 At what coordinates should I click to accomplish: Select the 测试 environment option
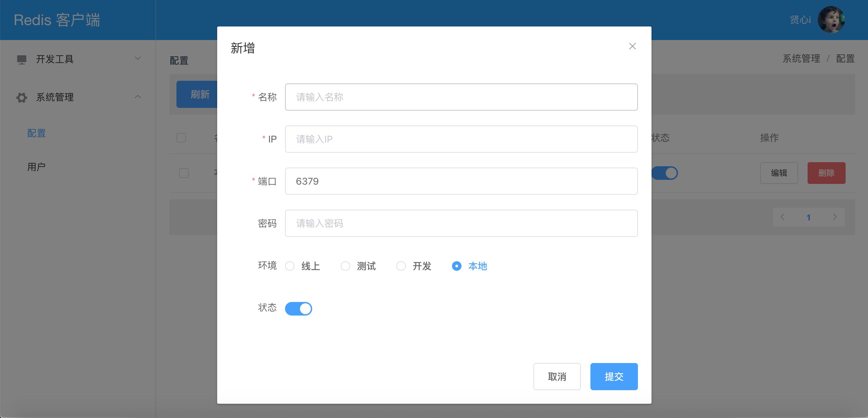[x=345, y=266]
